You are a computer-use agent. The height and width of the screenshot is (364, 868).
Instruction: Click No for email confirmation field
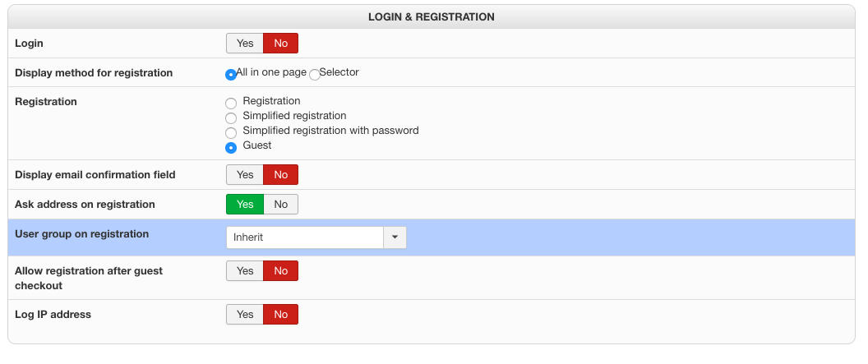280,175
